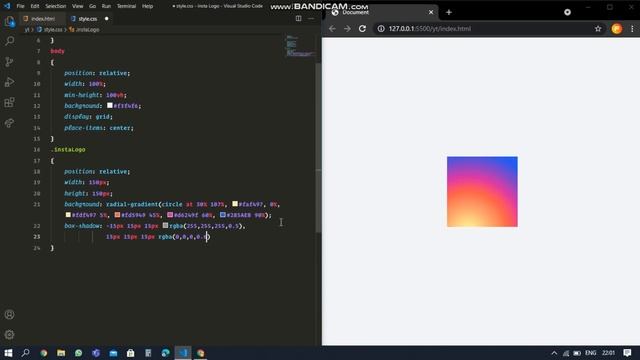Open Windows taskbar search

tap(25, 353)
